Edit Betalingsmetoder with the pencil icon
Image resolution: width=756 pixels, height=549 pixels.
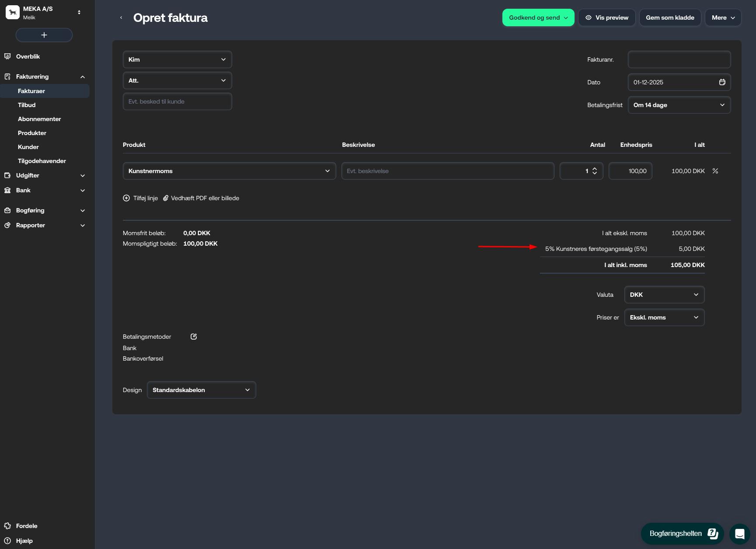pos(194,337)
